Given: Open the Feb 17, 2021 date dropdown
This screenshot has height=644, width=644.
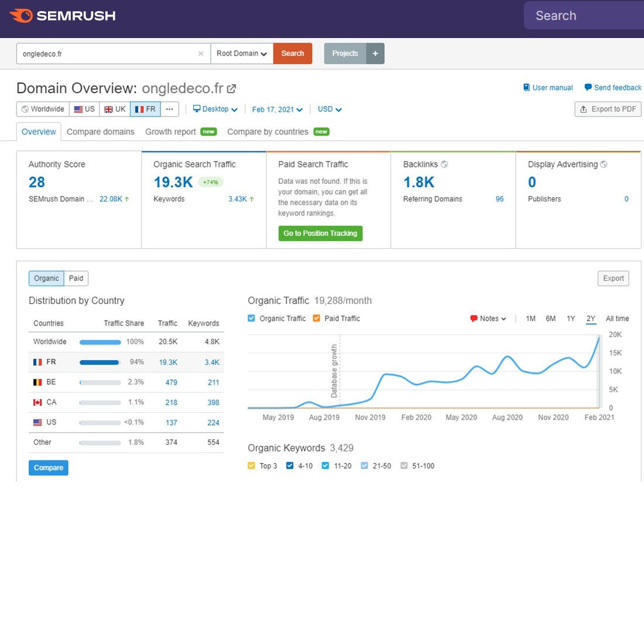Looking at the screenshot, I should click(277, 109).
